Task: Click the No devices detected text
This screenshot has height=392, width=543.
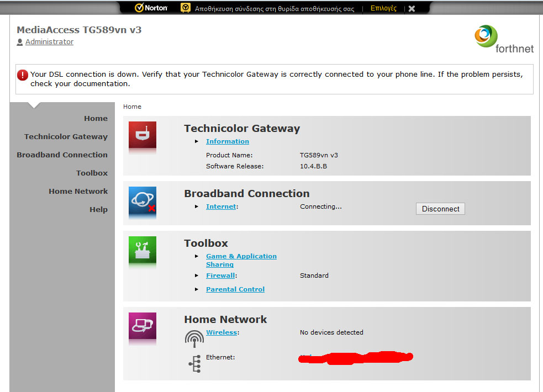Action: click(331, 332)
